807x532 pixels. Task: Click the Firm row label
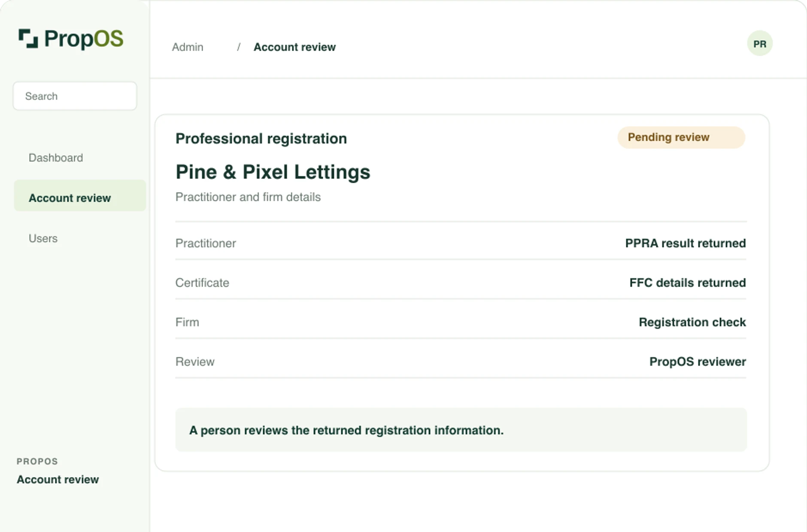pos(187,322)
